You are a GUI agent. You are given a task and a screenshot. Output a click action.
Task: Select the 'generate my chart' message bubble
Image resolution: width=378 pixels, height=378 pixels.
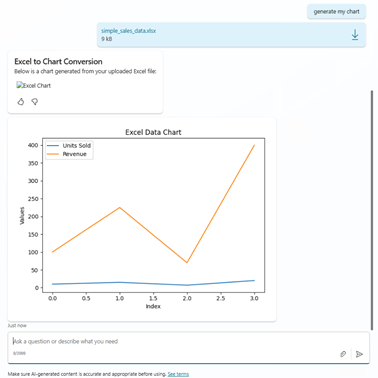(336, 12)
